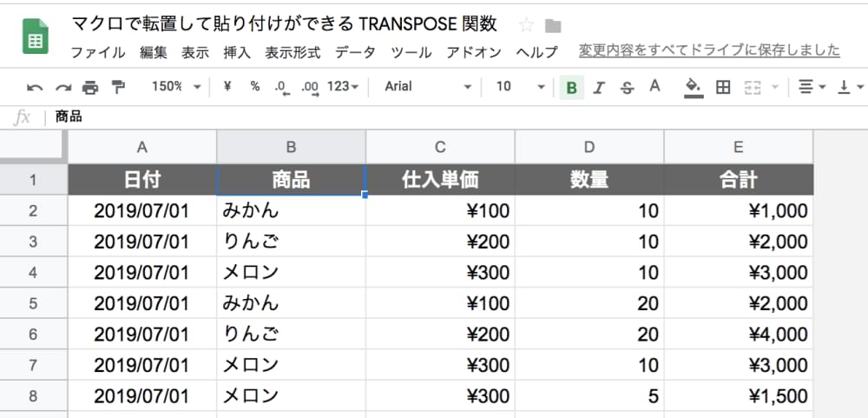This screenshot has width=868, height=418.
Task: Increase decimal places
Action: (x=311, y=88)
